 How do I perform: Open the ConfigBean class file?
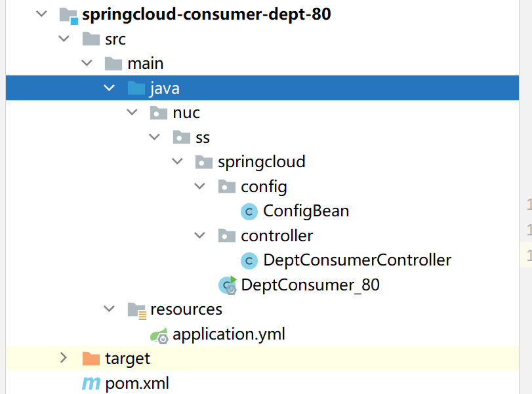pos(306,211)
